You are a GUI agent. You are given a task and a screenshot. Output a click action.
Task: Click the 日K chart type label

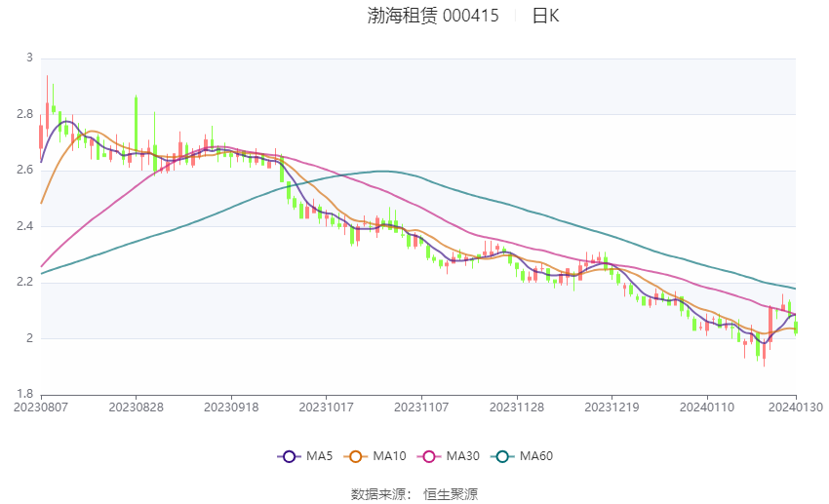pyautogui.click(x=545, y=16)
